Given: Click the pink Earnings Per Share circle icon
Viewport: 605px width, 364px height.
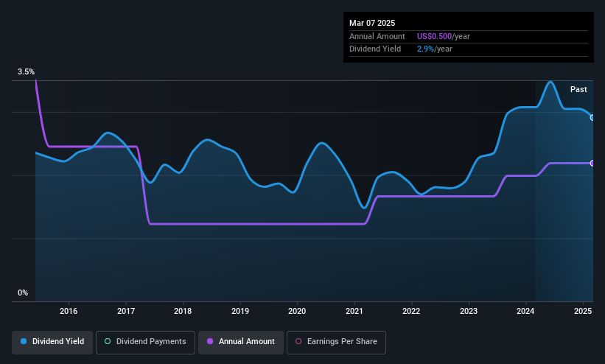Looking at the screenshot, I should tap(298, 341).
